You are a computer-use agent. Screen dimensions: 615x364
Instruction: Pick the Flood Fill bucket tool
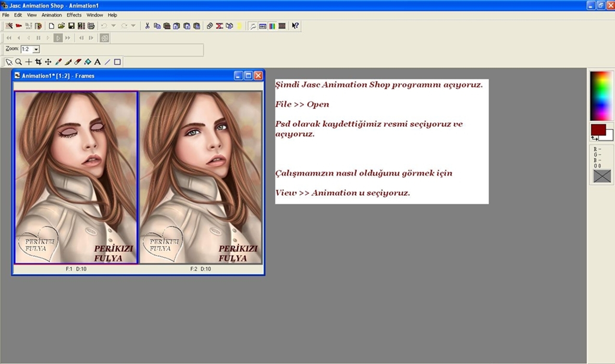point(87,62)
